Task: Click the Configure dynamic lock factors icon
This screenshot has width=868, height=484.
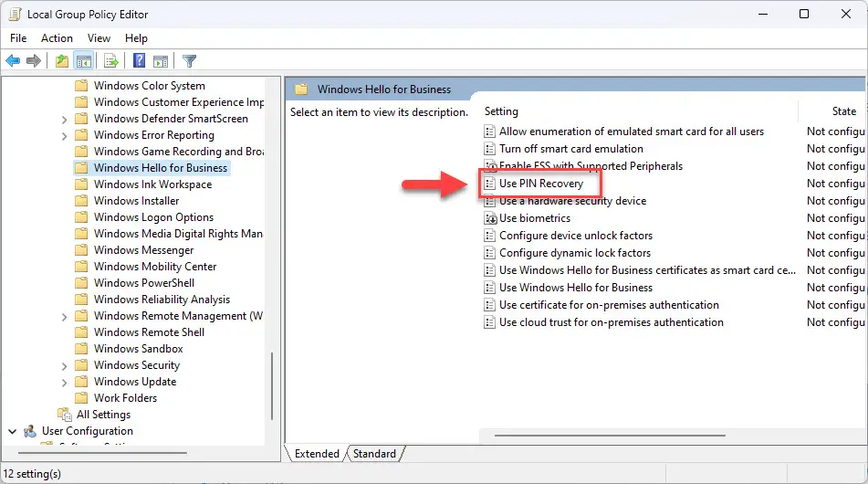Action: point(489,253)
